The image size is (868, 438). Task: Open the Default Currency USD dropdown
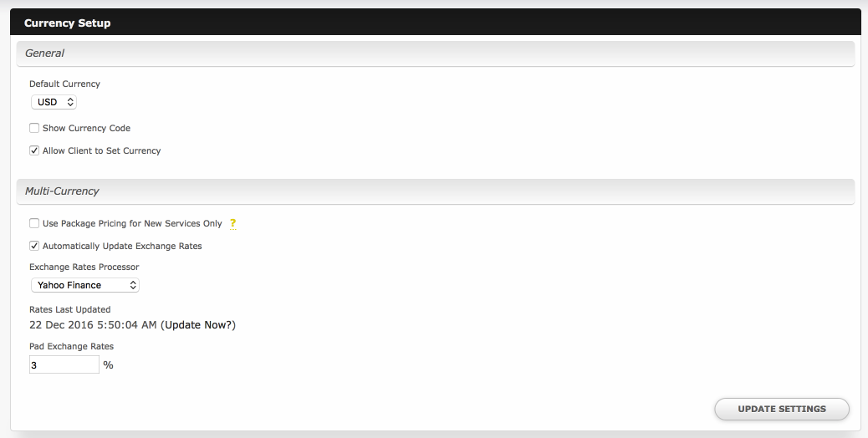(54, 102)
